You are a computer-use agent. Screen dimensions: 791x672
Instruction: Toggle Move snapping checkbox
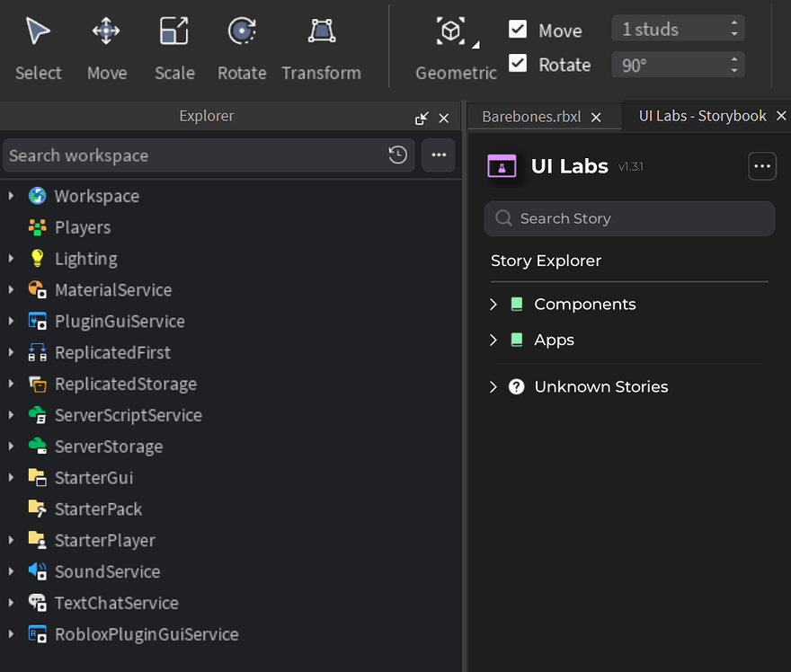pos(519,29)
